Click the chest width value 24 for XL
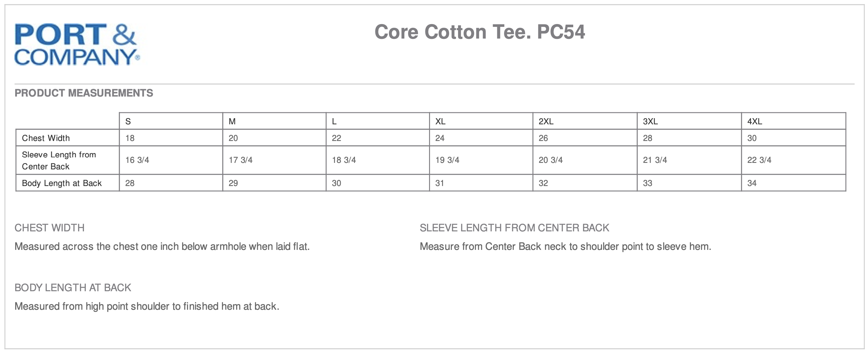The width and height of the screenshot is (868, 356). pyautogui.click(x=440, y=138)
